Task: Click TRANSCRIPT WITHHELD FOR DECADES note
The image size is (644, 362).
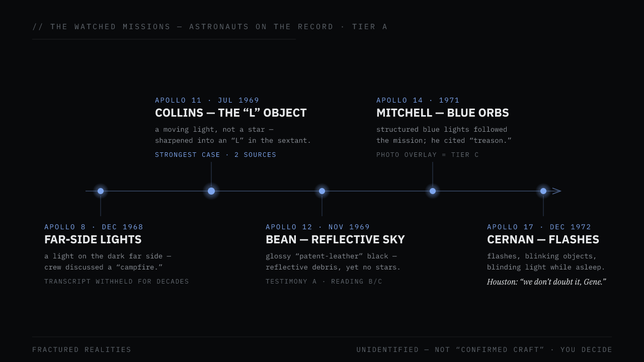Action: (x=117, y=282)
